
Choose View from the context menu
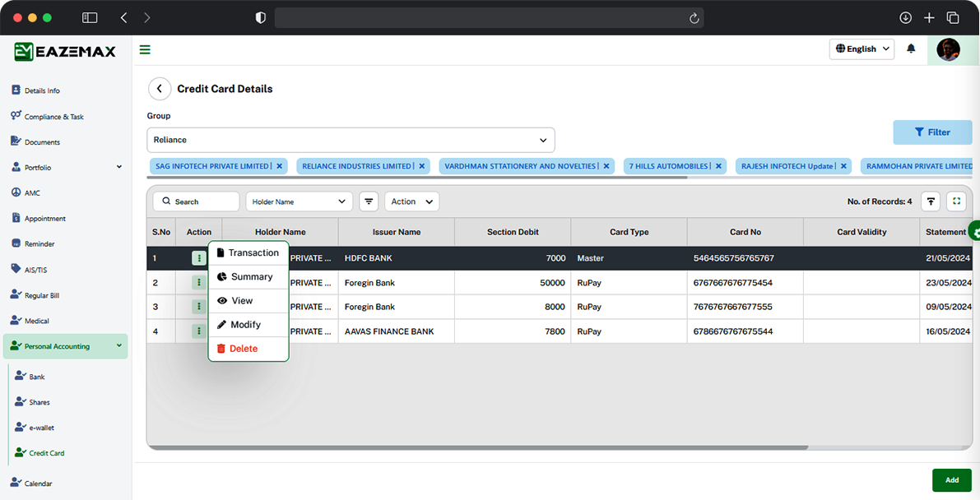[x=248, y=301]
